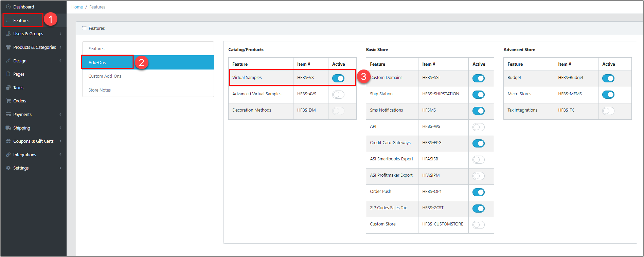Click the Credit Card Gateways feature name
The width and height of the screenshot is (644, 257).
click(390, 142)
